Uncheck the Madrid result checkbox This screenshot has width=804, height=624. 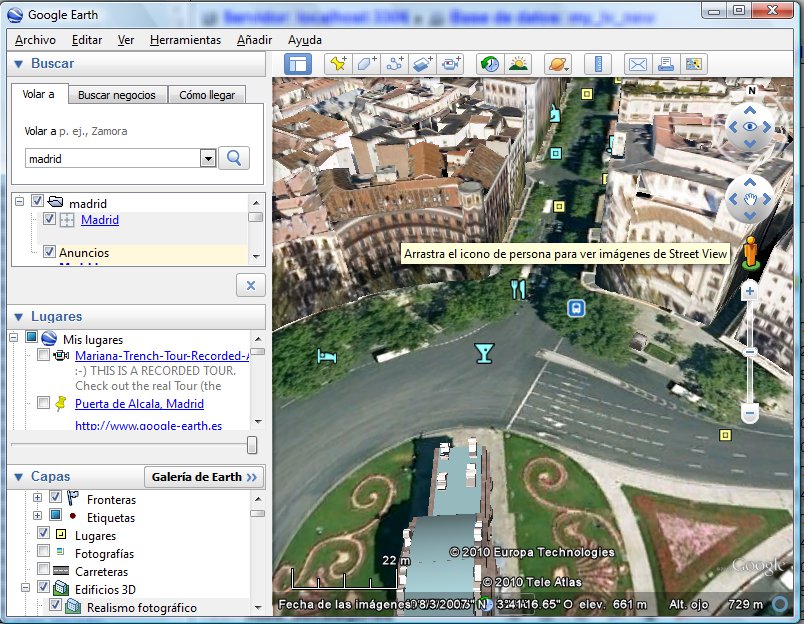point(49,219)
